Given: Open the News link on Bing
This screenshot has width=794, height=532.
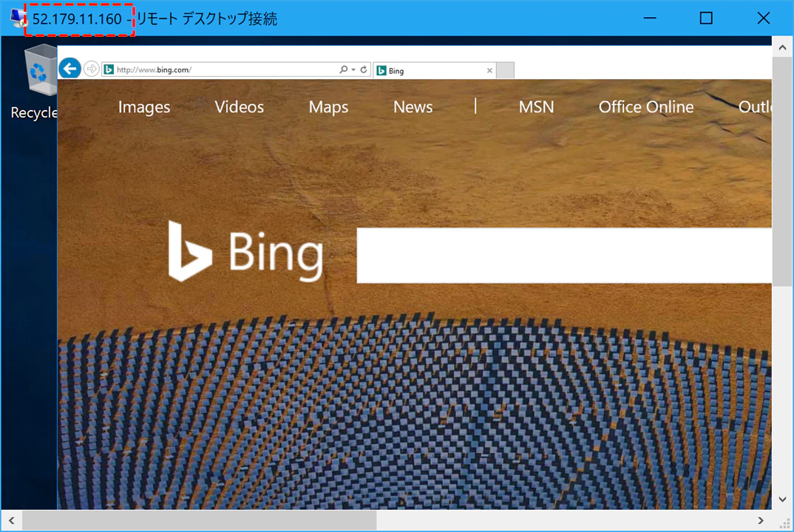Looking at the screenshot, I should coord(413,107).
